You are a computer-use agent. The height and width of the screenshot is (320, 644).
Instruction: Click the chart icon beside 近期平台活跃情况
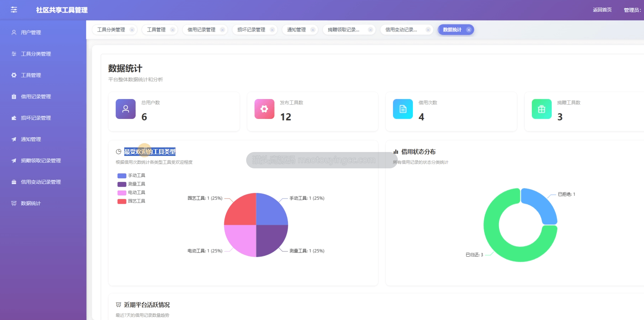119,305
